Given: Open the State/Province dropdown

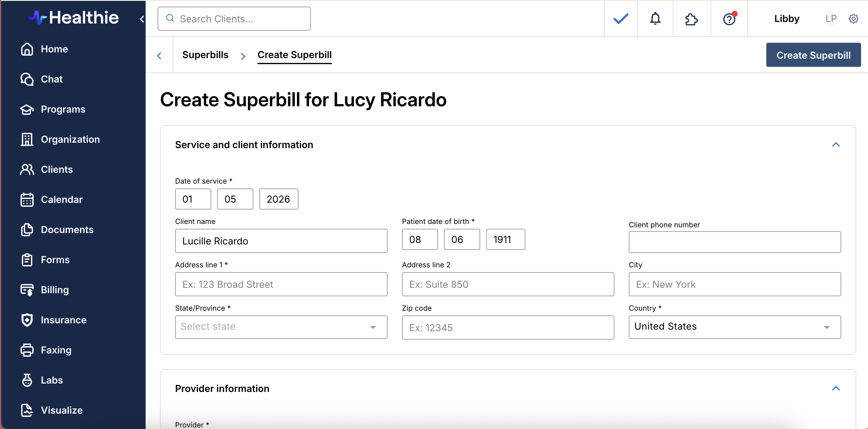Looking at the screenshot, I should pos(281,327).
